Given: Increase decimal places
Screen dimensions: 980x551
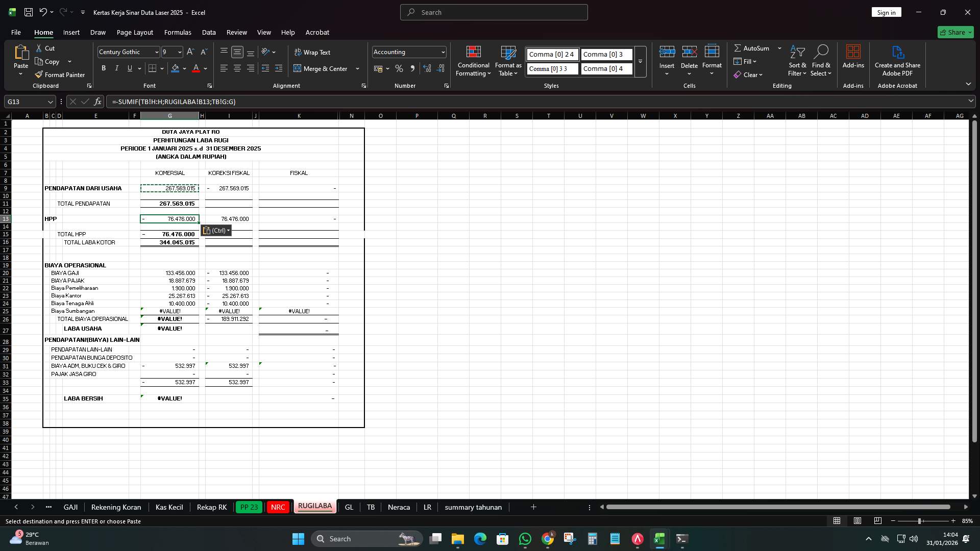Looking at the screenshot, I should [427, 68].
